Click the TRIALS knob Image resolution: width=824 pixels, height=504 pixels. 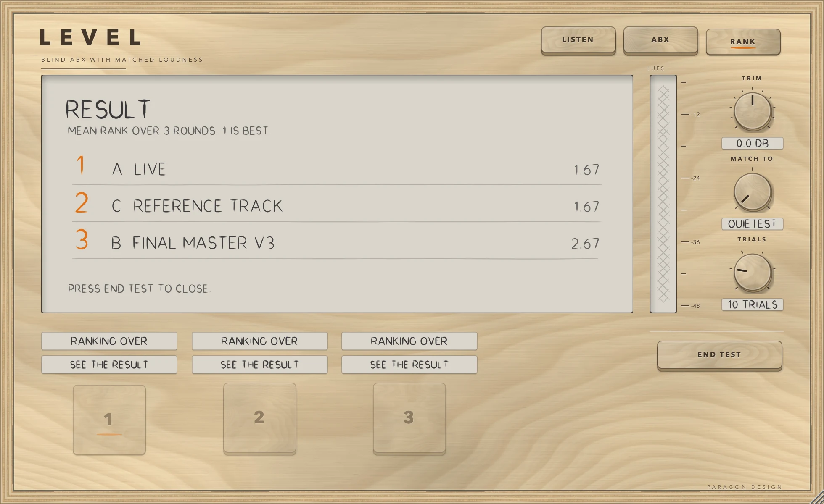[x=752, y=273]
